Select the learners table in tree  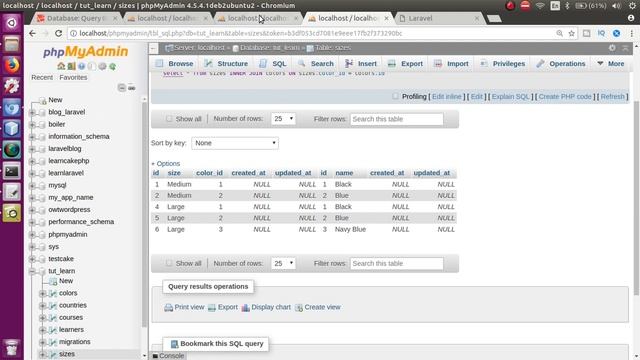click(x=71, y=330)
